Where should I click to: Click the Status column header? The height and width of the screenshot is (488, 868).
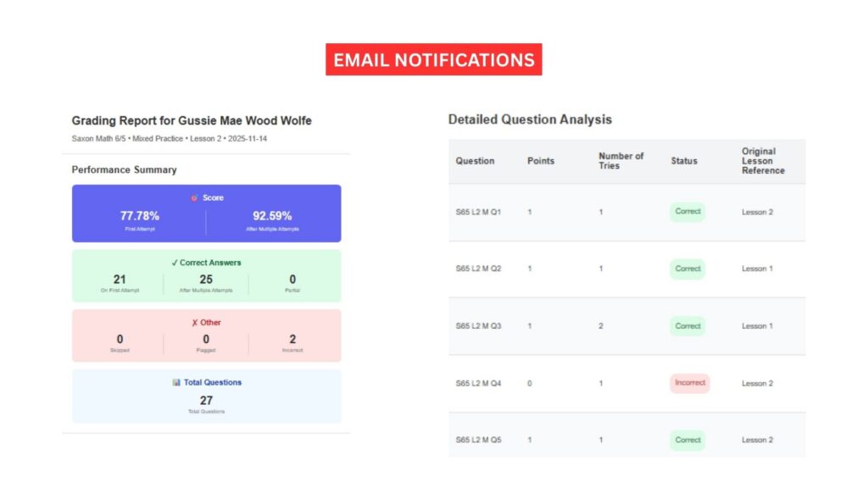[x=684, y=161]
